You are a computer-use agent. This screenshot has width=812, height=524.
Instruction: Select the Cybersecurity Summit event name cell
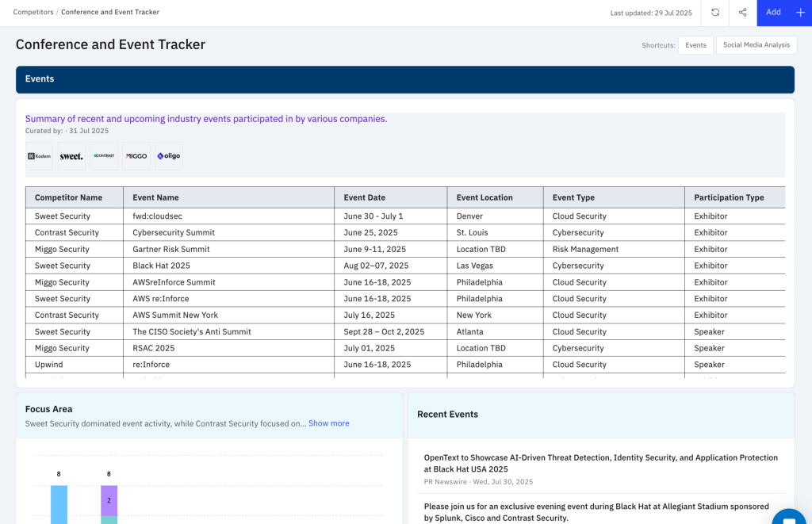click(229, 232)
